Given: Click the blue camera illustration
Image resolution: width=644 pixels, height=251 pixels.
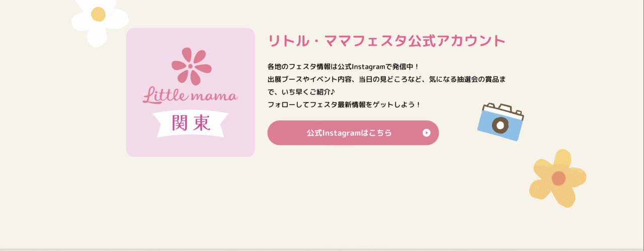Looking at the screenshot, I should pos(501,122).
